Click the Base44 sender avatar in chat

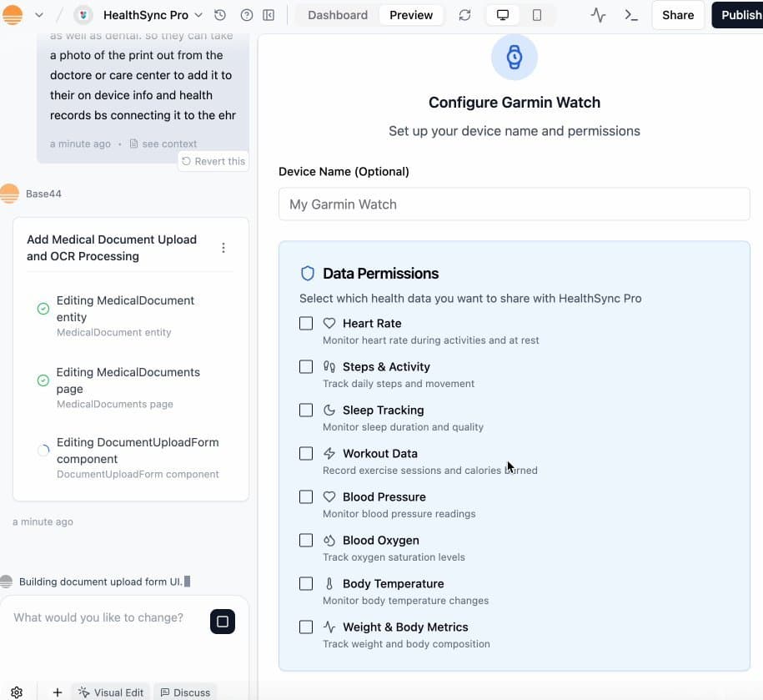9,194
